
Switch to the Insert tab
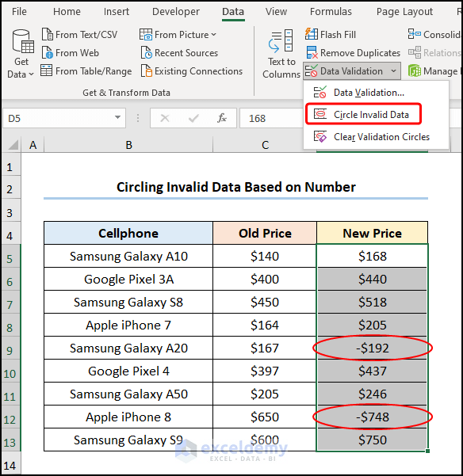[x=117, y=12]
